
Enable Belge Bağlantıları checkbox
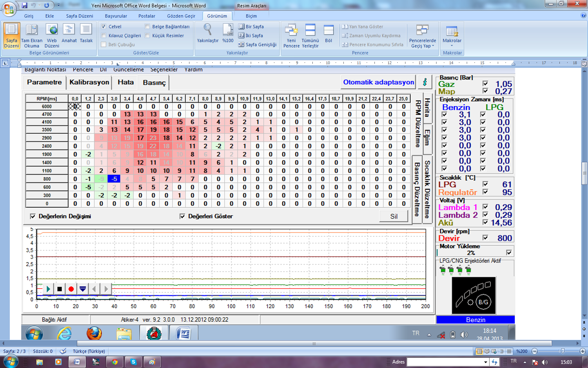147,27
